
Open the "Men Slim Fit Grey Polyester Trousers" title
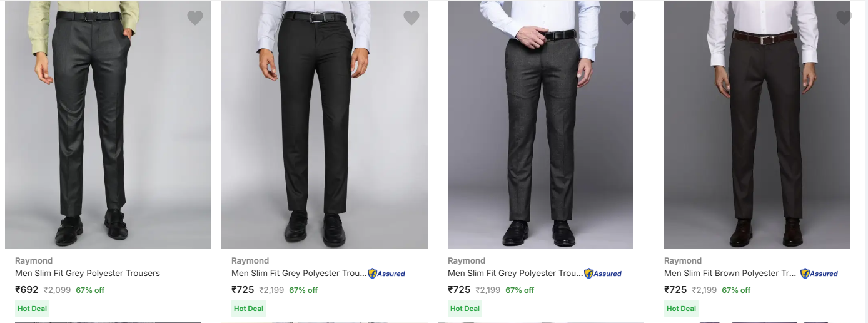click(x=88, y=273)
